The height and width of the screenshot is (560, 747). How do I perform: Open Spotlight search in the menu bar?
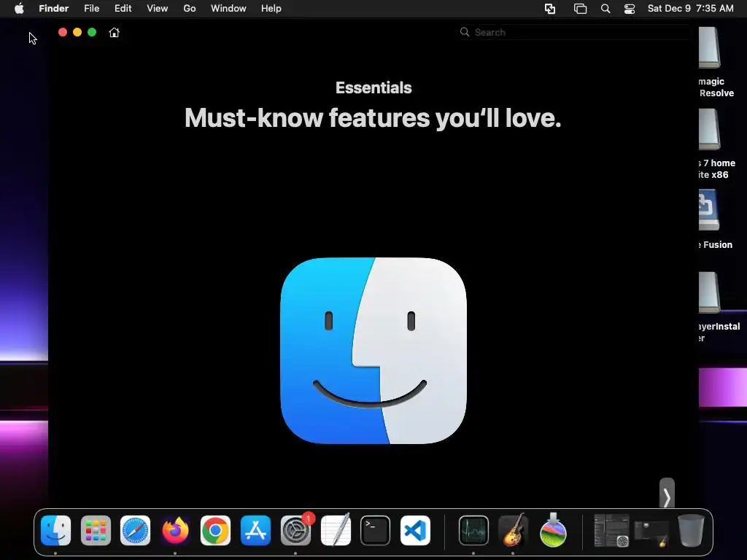[x=605, y=9]
